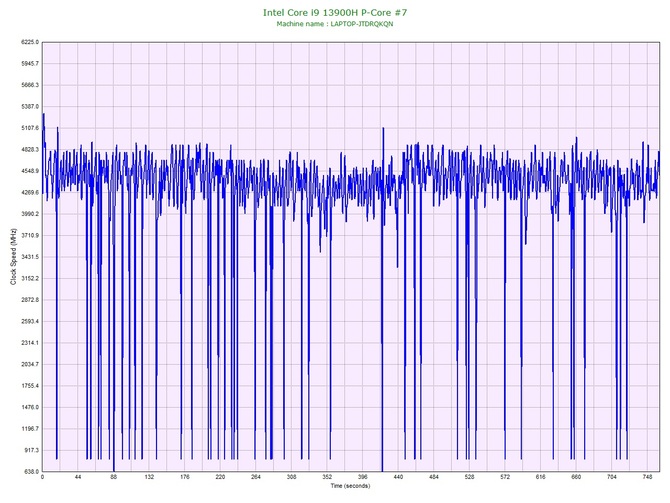Click the 2872.8 y-axis value
670x503 pixels.
point(30,300)
